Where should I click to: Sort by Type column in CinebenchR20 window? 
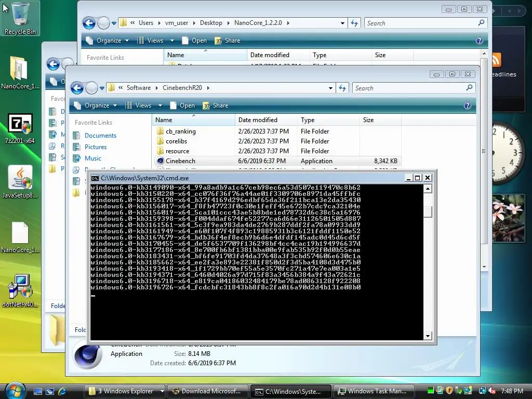[x=328, y=120]
